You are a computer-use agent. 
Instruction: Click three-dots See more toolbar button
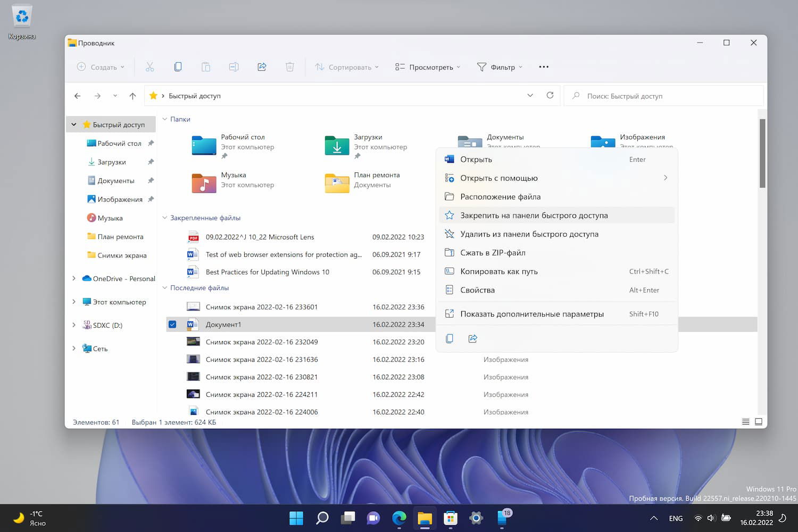click(543, 67)
